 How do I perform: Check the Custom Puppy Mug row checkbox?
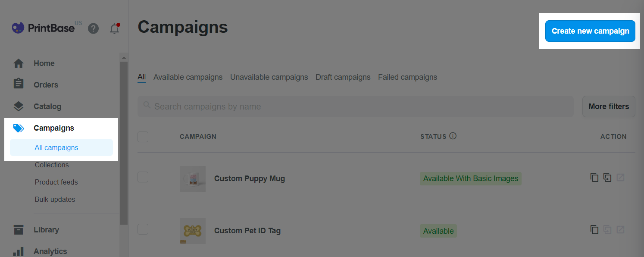pyautogui.click(x=143, y=177)
